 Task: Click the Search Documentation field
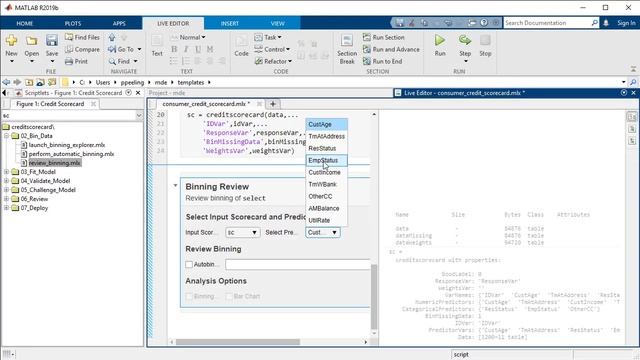[x=547, y=23]
